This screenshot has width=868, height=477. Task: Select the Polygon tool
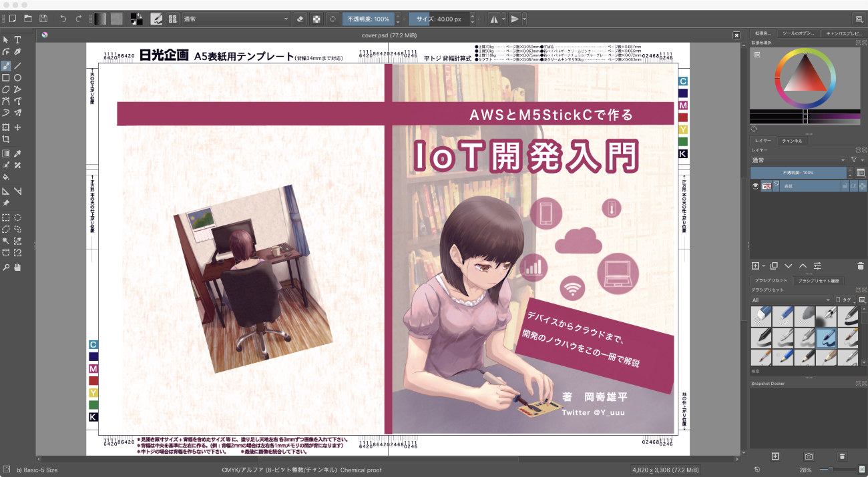[x=6, y=89]
